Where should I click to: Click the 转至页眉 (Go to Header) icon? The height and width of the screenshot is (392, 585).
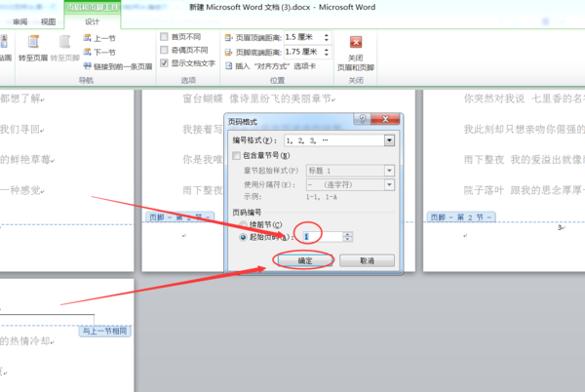[x=33, y=48]
